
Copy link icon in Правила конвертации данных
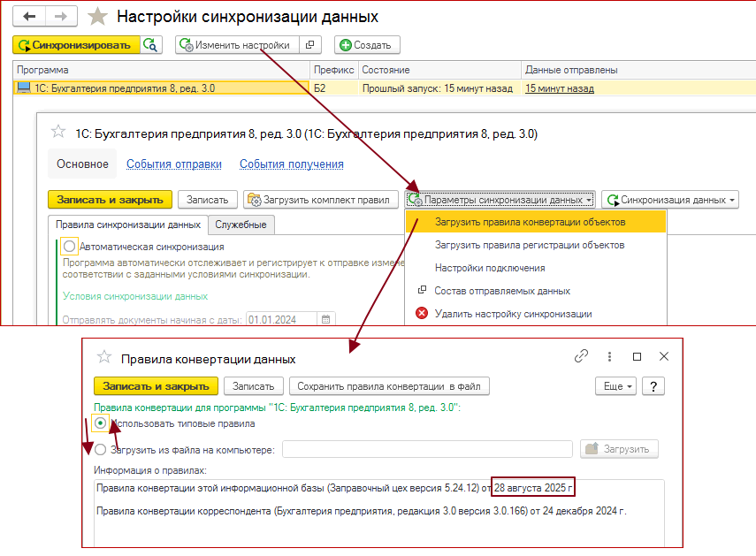pyautogui.click(x=582, y=356)
